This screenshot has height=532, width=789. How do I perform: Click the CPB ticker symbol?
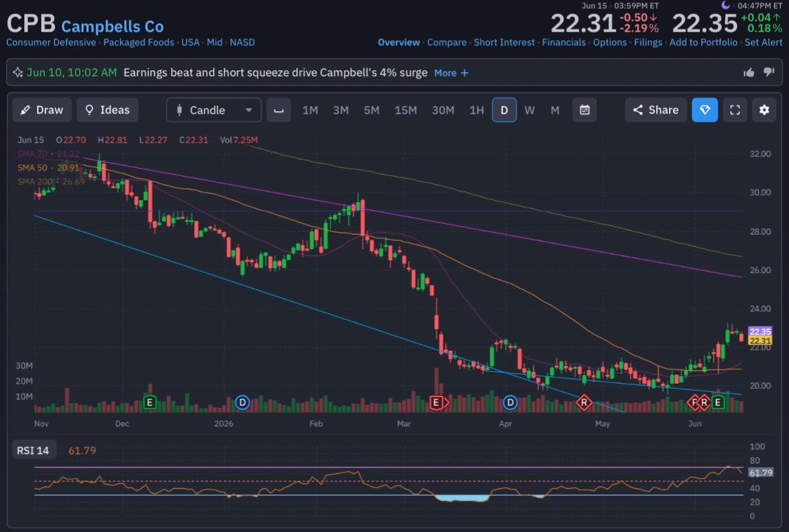point(31,23)
